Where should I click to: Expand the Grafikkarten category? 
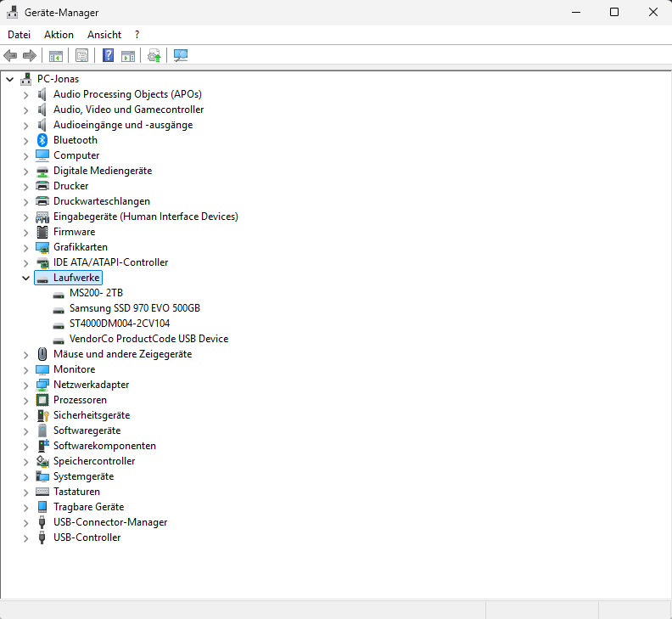click(25, 247)
